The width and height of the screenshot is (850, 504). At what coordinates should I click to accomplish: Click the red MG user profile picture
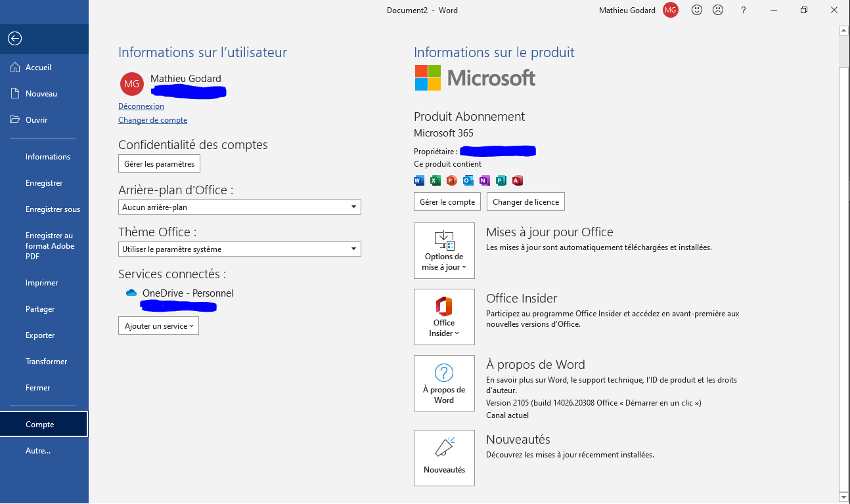(x=132, y=83)
